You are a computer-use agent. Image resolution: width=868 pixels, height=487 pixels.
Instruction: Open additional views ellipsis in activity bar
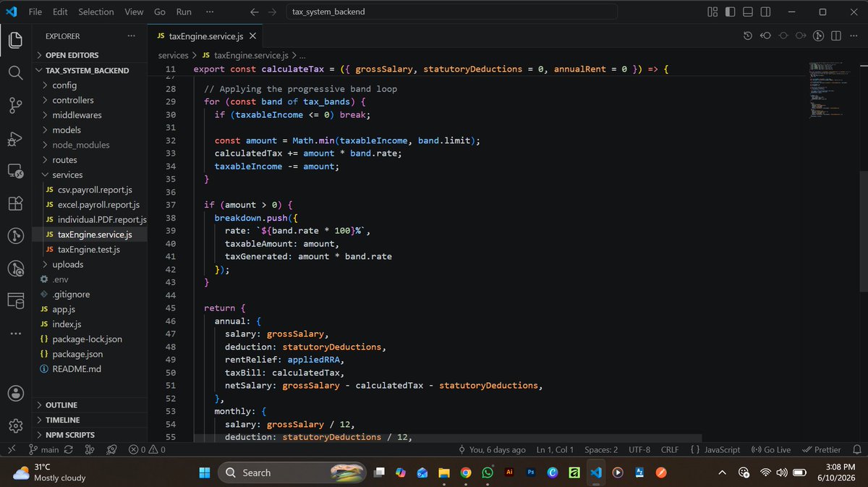pos(15,333)
